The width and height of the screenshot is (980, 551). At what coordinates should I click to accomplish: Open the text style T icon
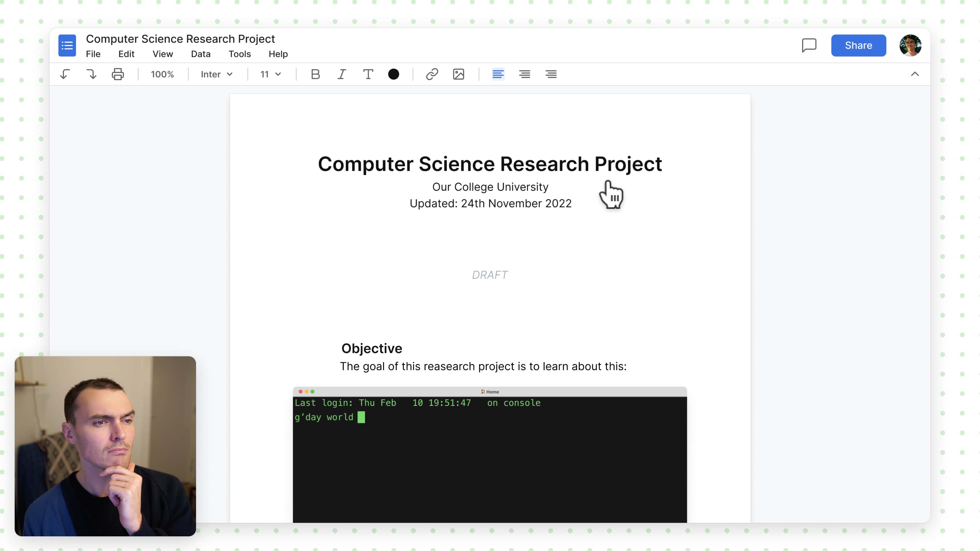click(x=368, y=74)
